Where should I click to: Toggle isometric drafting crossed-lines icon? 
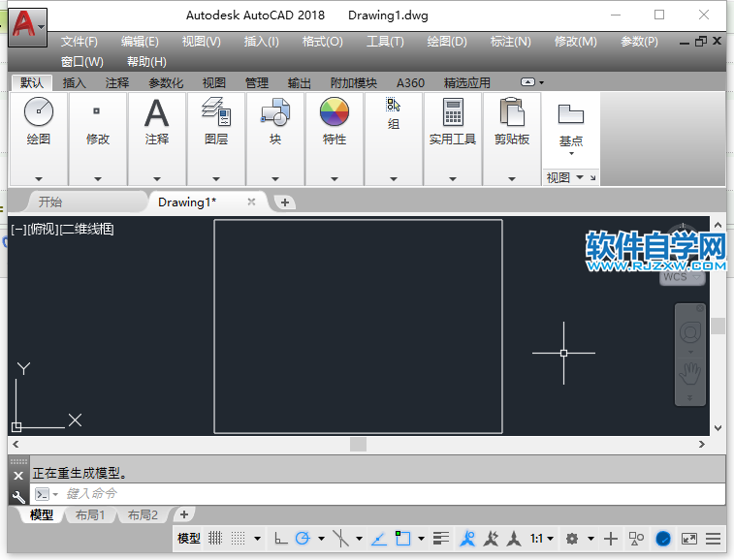(340, 539)
